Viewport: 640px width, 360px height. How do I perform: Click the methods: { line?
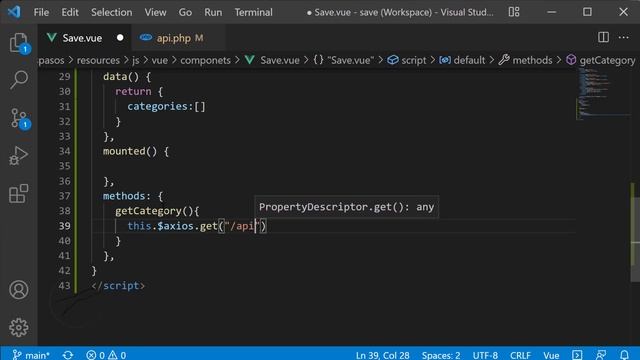coord(133,196)
